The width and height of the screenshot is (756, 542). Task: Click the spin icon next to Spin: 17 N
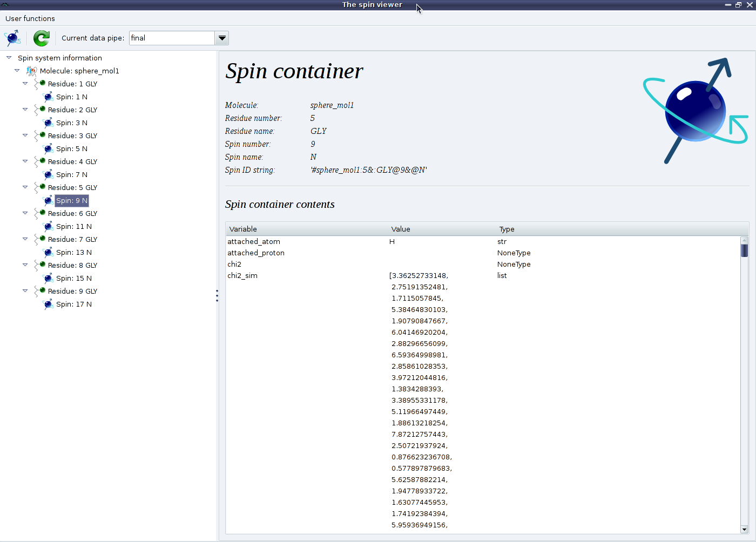(48, 304)
